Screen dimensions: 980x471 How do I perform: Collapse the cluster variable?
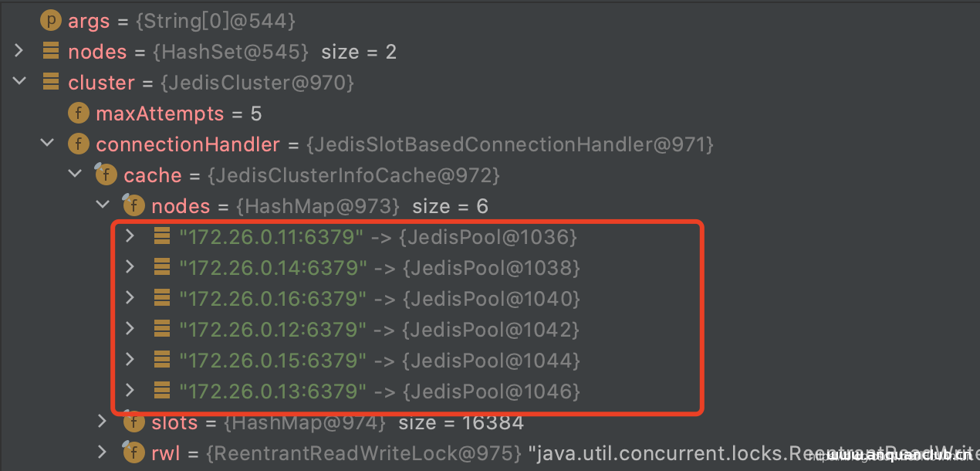pyautogui.click(x=19, y=82)
